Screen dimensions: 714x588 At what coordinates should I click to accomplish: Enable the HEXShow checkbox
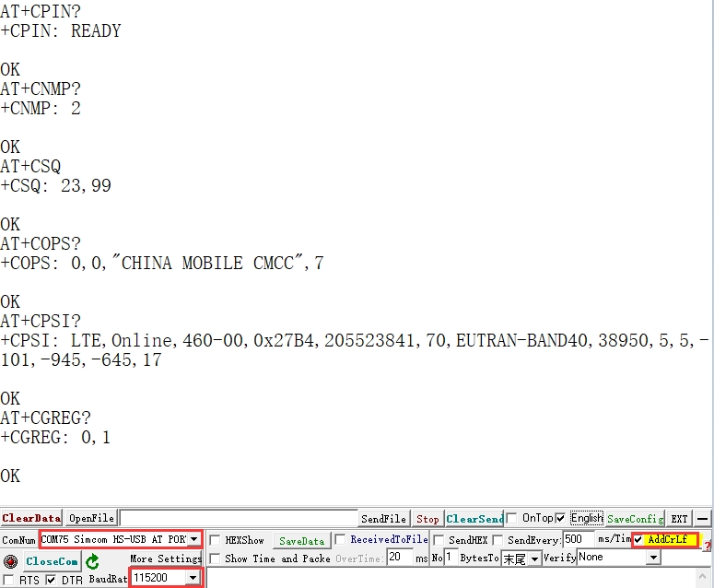215,540
